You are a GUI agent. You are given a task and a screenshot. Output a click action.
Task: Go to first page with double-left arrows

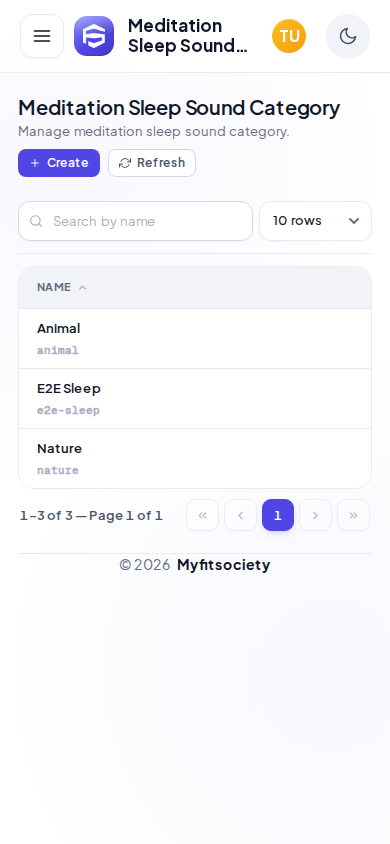[x=202, y=515]
